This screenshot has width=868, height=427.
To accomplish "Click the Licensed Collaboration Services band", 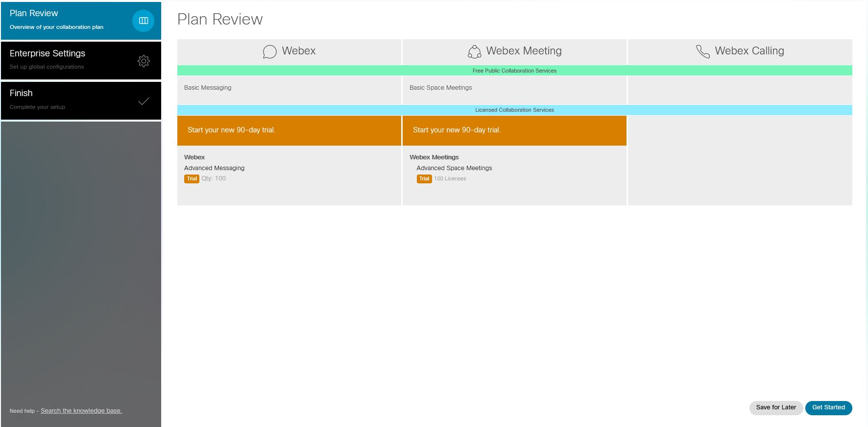I will pos(514,110).
